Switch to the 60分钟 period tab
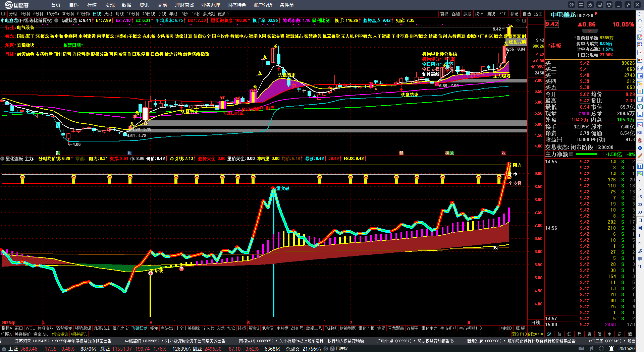644x352 pixels. point(84,14)
